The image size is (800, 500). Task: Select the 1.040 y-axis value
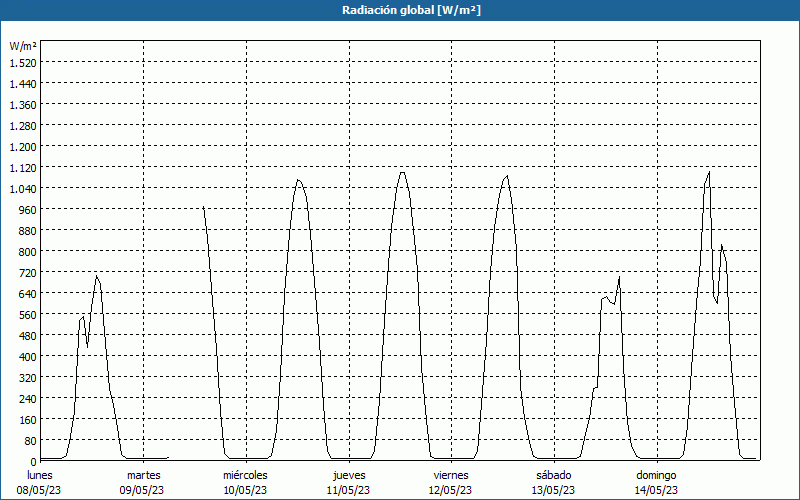click(x=23, y=189)
